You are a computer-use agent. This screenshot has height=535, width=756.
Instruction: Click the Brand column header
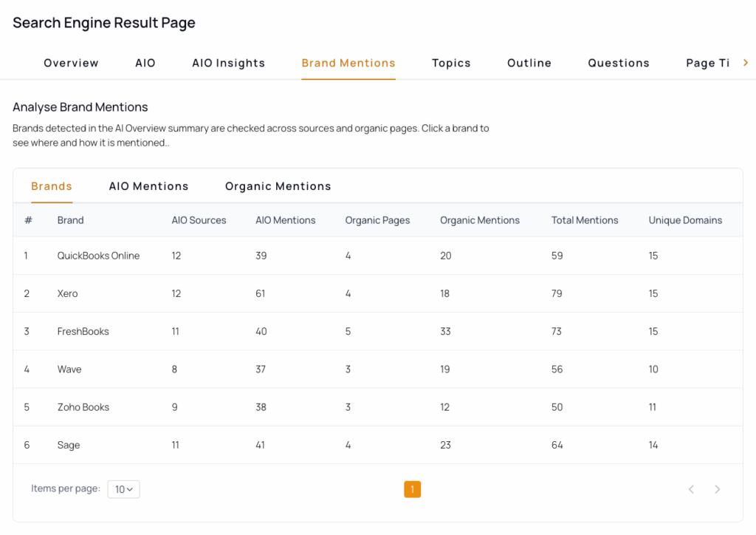[70, 220]
